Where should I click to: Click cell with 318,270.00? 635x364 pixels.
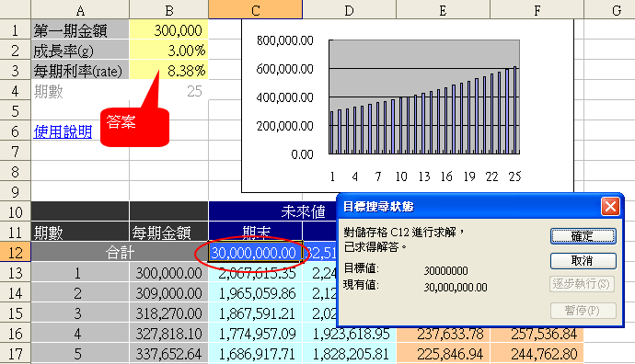[x=169, y=313]
